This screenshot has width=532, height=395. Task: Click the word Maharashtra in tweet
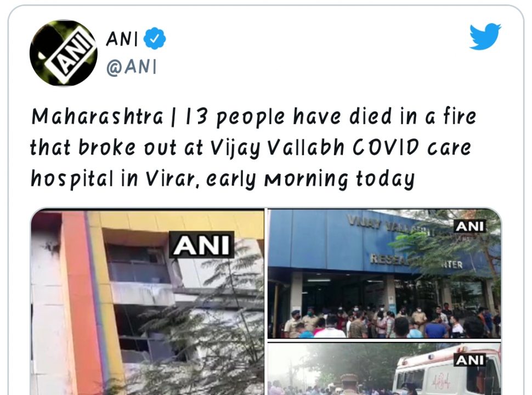tap(97, 116)
